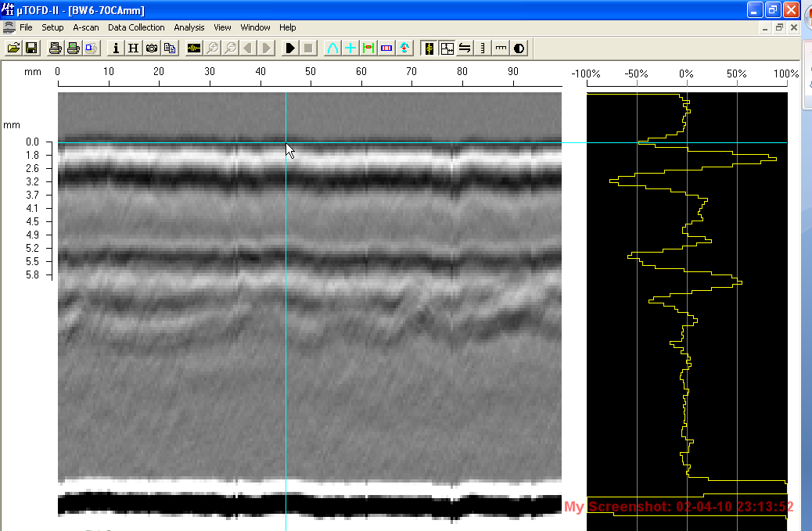
Task: Click the yellow A-scan positive peak near 100%
Action: tap(771, 159)
